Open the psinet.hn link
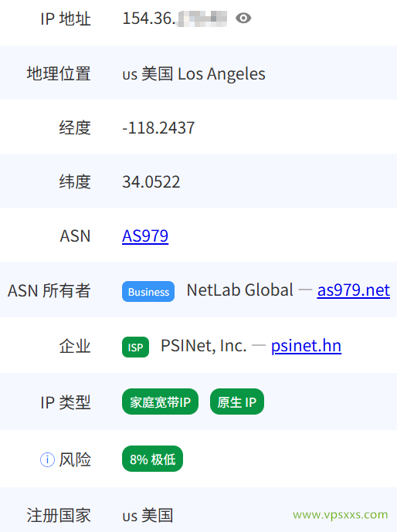Viewport: 397px width, 532px height. tap(306, 346)
